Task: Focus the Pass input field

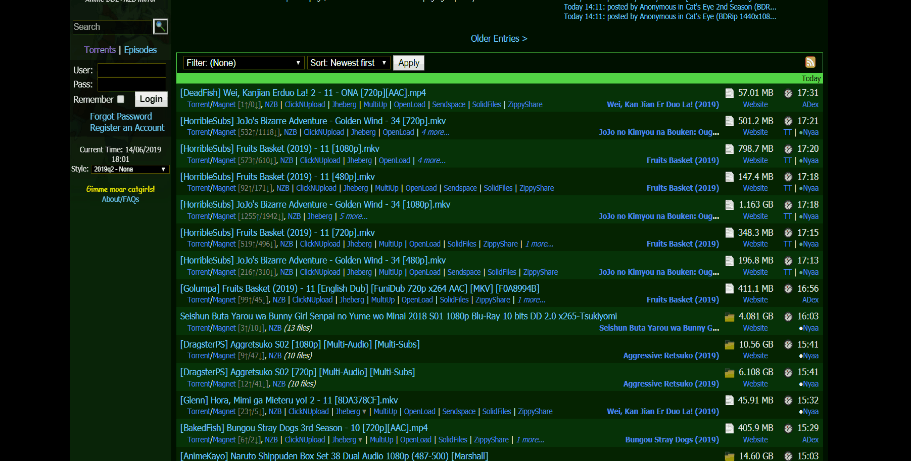Action: 131,84
